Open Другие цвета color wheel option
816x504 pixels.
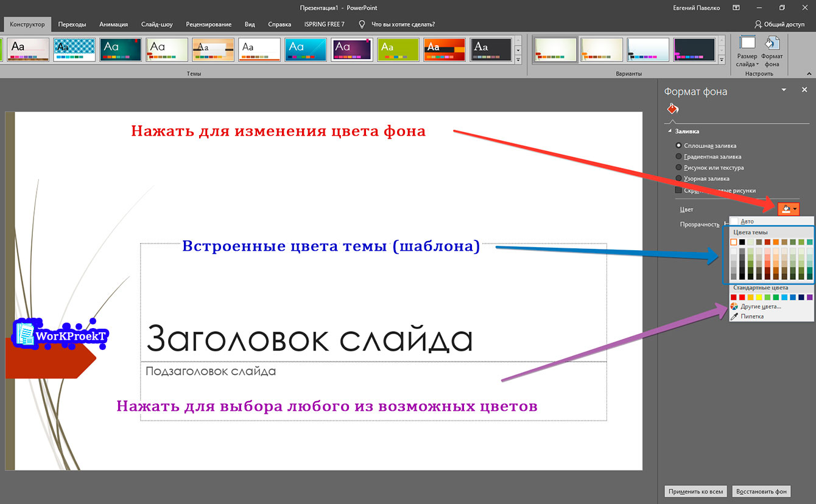coord(734,306)
